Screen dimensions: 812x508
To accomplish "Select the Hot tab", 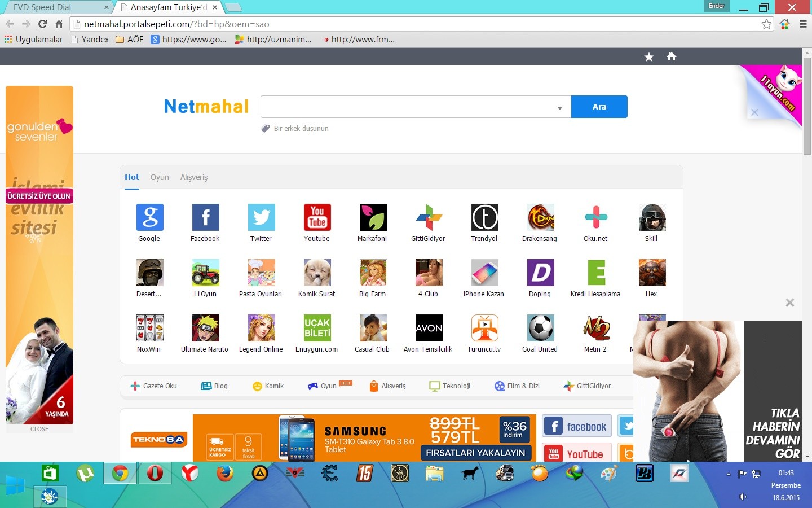I will (132, 177).
